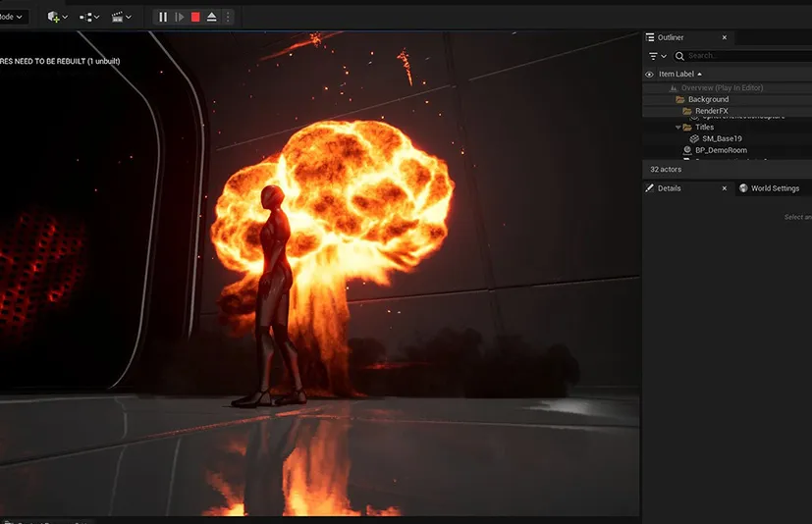Click the eject from player icon

coord(211,17)
